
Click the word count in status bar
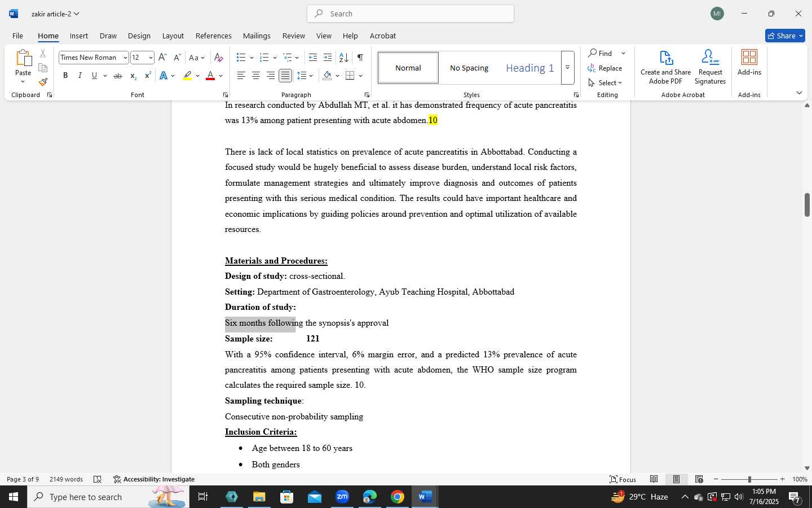66,479
